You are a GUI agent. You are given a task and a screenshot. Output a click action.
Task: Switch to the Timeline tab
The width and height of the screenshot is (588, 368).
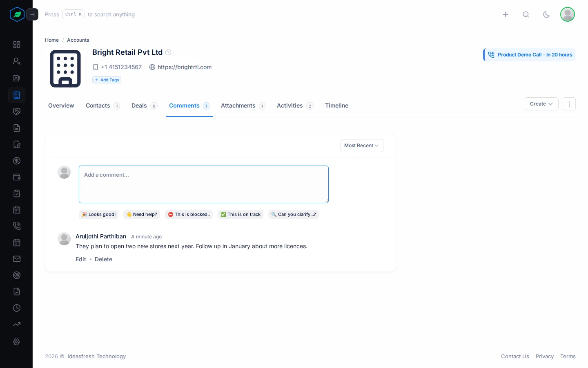pyautogui.click(x=336, y=105)
